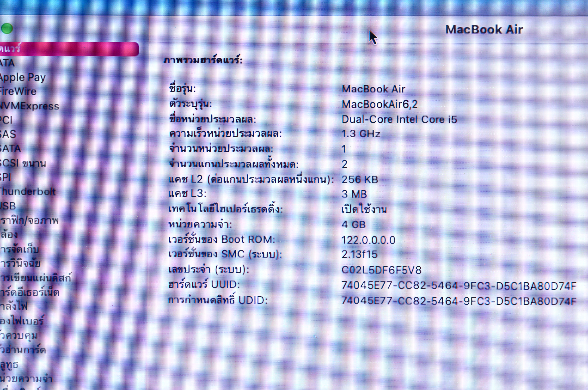Open ช่องไฟเบอร์ sidebar entry

pyautogui.click(x=22, y=321)
